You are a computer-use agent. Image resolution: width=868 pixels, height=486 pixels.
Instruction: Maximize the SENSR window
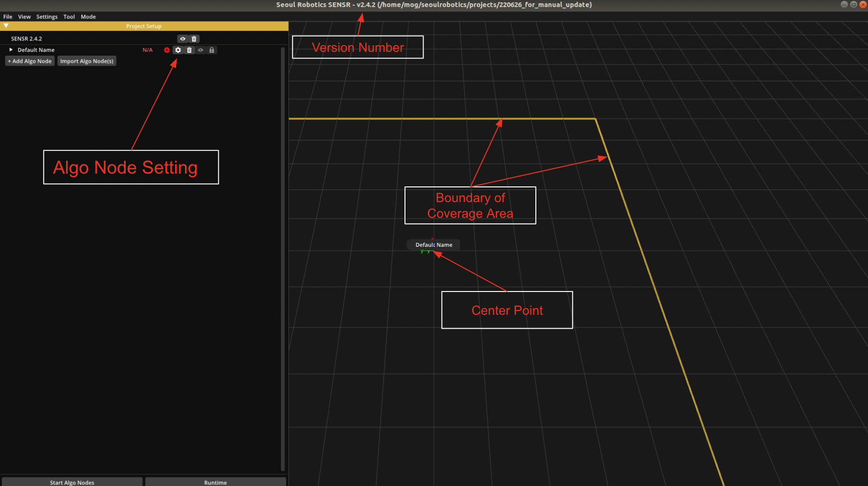[x=854, y=4]
